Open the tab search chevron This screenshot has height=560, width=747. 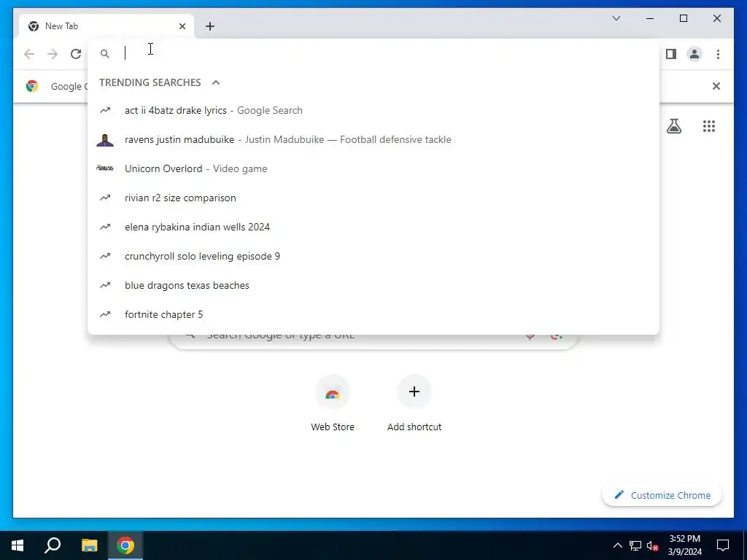tap(616, 18)
